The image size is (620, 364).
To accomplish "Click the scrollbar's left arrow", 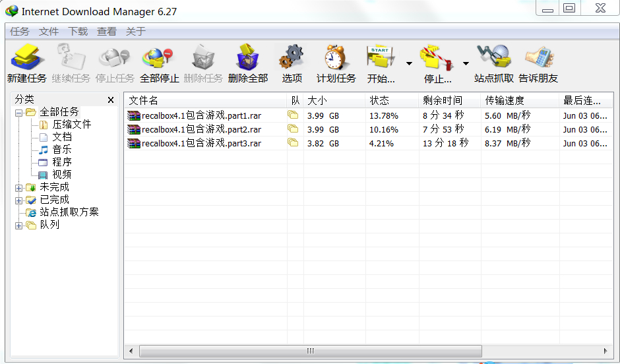I will (131, 351).
